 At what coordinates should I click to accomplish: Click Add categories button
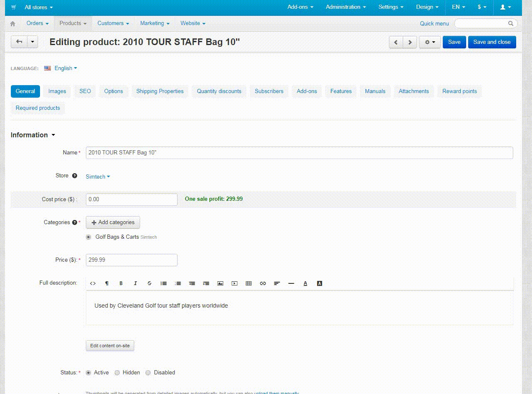pyautogui.click(x=113, y=222)
